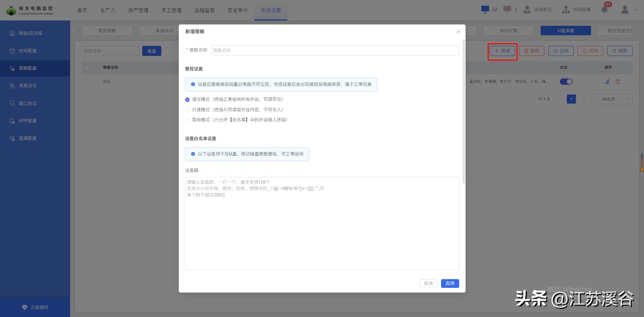
Task: Check the checkbox next to 测试 row
Action: tap(88, 81)
